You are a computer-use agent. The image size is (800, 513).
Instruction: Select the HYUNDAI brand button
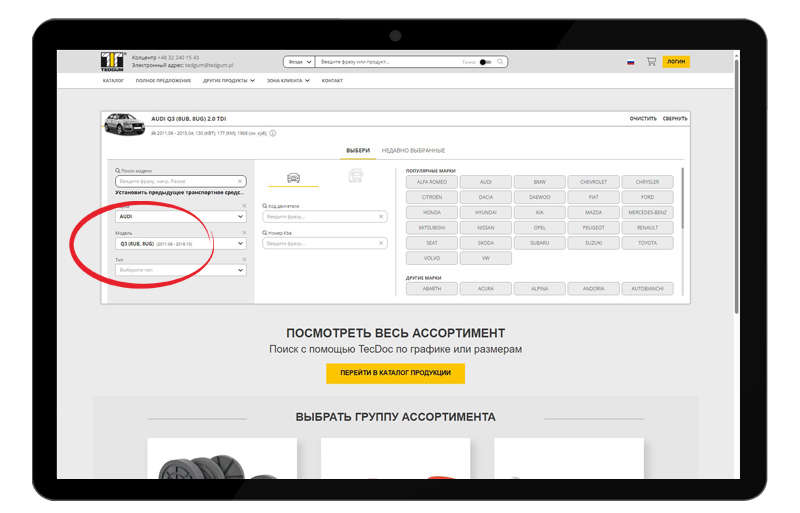[x=486, y=212]
